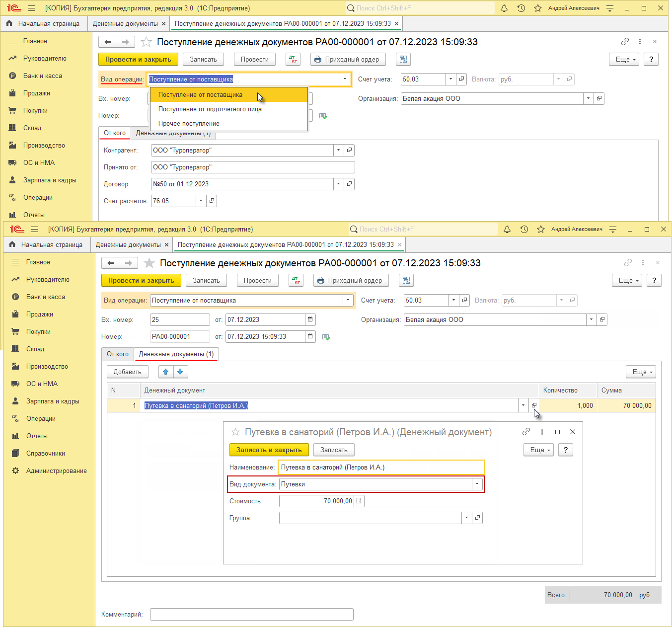Click the Приходный ордер button in the lower window

(x=351, y=280)
